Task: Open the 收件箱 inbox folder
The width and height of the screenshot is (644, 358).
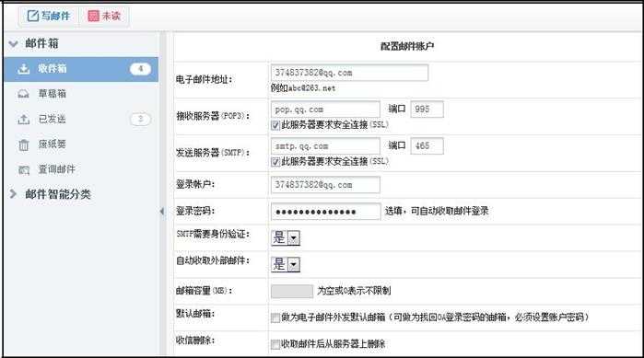Action: coord(81,69)
